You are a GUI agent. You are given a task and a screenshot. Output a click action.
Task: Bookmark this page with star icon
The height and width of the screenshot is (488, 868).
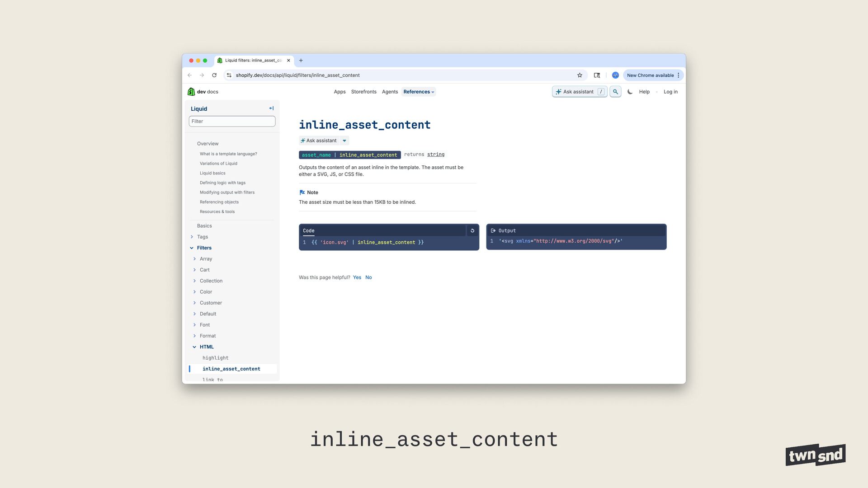(x=580, y=75)
